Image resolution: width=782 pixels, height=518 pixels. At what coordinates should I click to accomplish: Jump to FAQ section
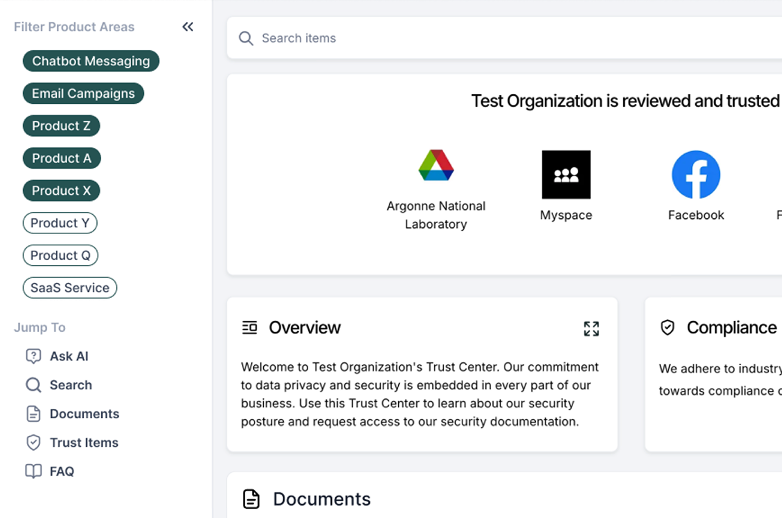62,471
